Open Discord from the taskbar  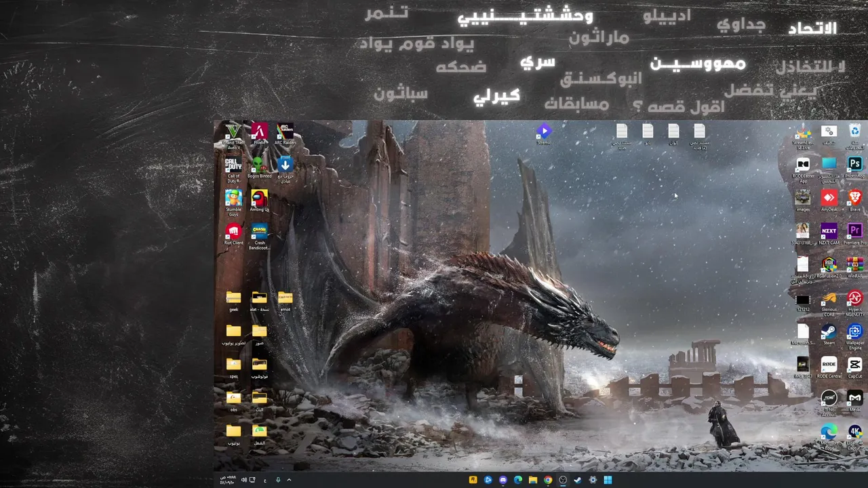(502, 480)
